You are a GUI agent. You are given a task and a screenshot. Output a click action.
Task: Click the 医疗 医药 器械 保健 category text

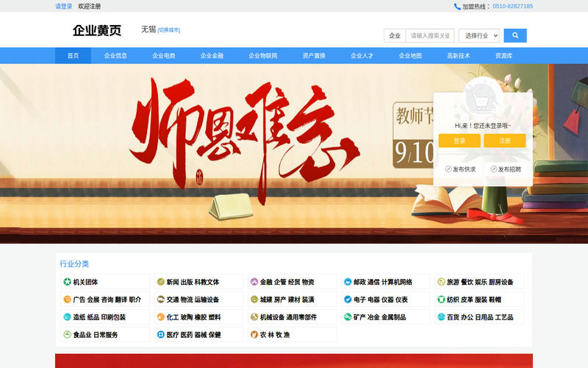194,334
